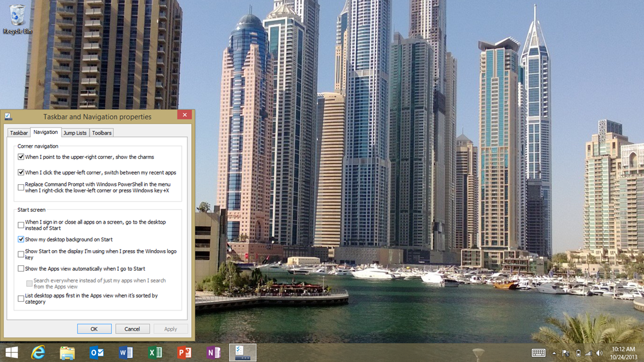Switch to the Taskbar tab
This screenshot has width=644, height=362.
(x=19, y=133)
